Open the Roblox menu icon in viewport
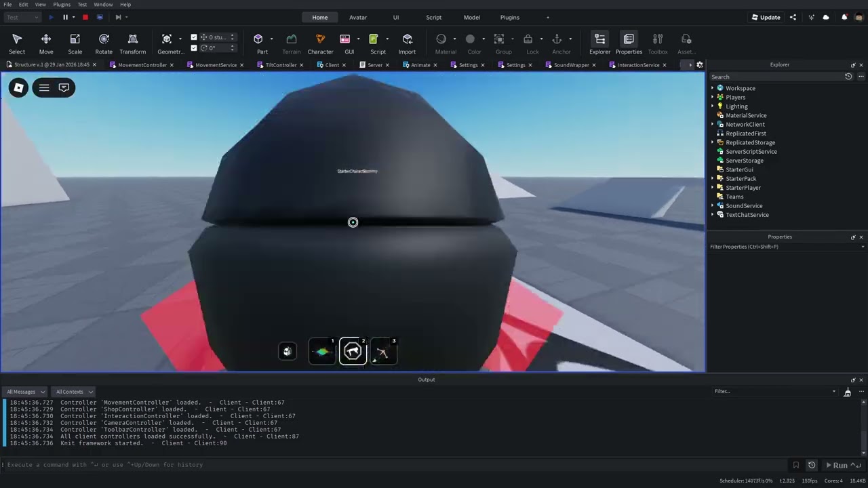868x488 pixels. tap(19, 87)
